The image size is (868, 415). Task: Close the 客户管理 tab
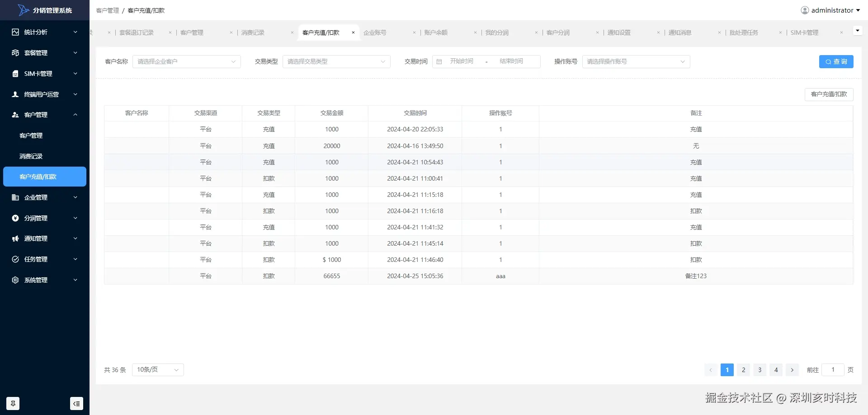(x=231, y=33)
